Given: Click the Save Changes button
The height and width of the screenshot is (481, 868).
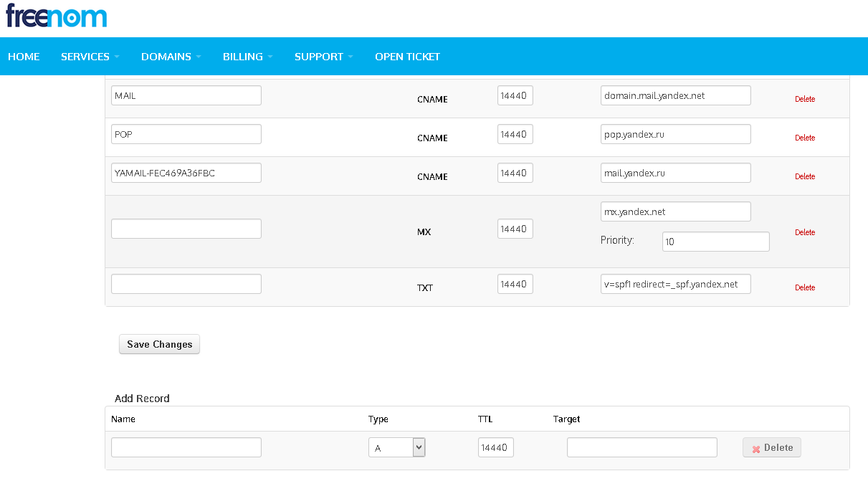Looking at the screenshot, I should [x=159, y=344].
